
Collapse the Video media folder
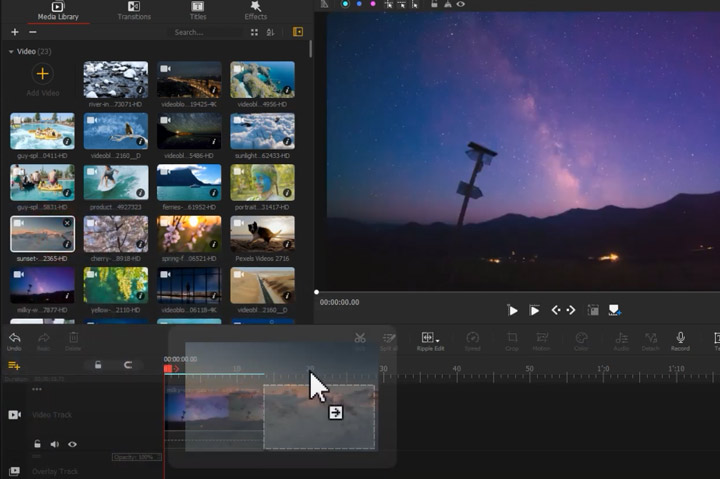coord(11,51)
